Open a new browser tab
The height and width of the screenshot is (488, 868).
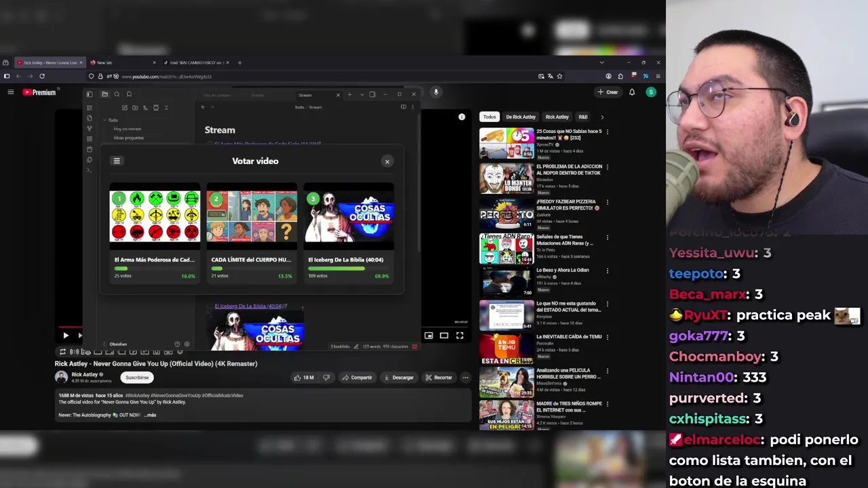pos(239,62)
